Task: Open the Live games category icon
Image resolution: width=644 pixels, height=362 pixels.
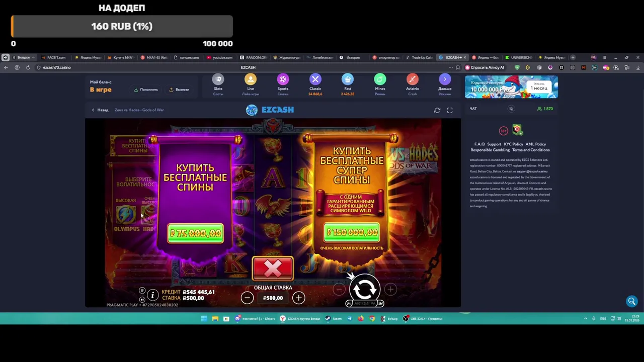Action: [251, 79]
